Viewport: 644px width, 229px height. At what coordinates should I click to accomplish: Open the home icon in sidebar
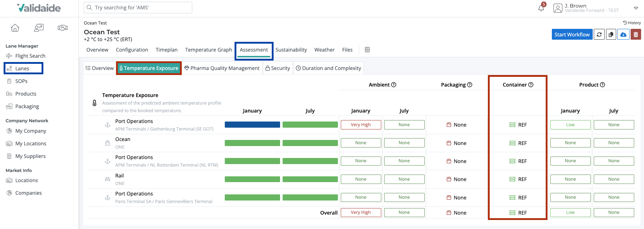coord(15,28)
